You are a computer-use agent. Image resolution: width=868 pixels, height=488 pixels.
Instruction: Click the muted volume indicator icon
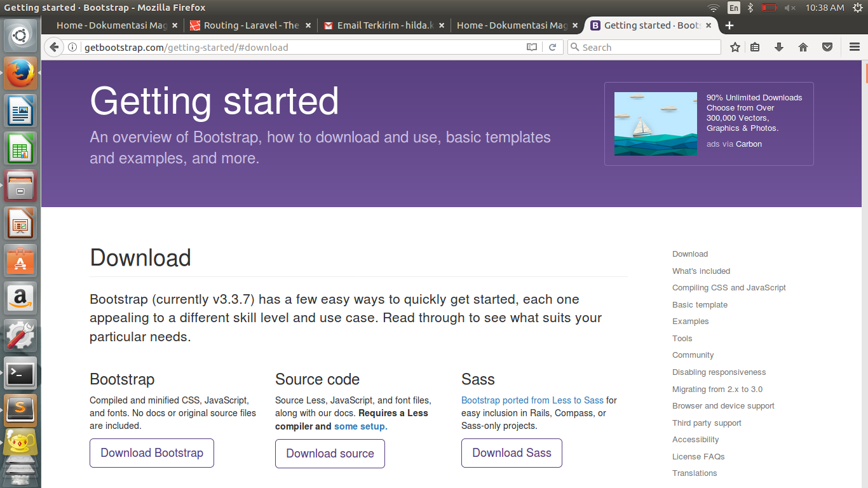[x=790, y=8]
